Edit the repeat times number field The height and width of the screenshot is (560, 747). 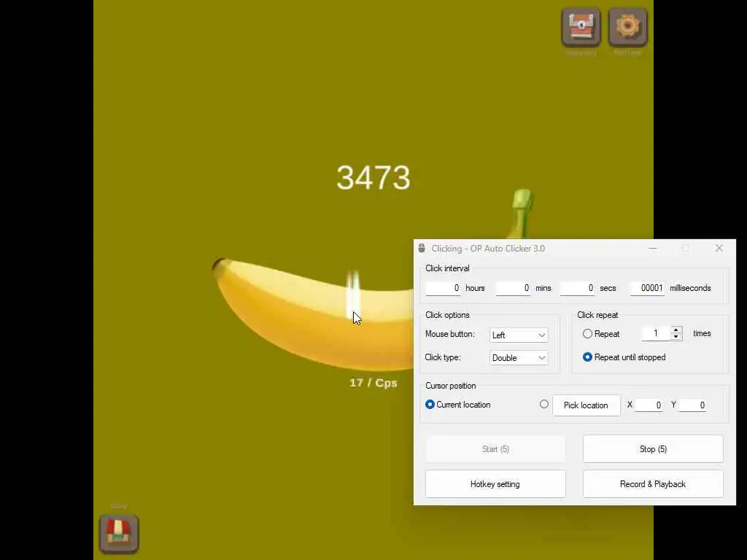(x=656, y=333)
